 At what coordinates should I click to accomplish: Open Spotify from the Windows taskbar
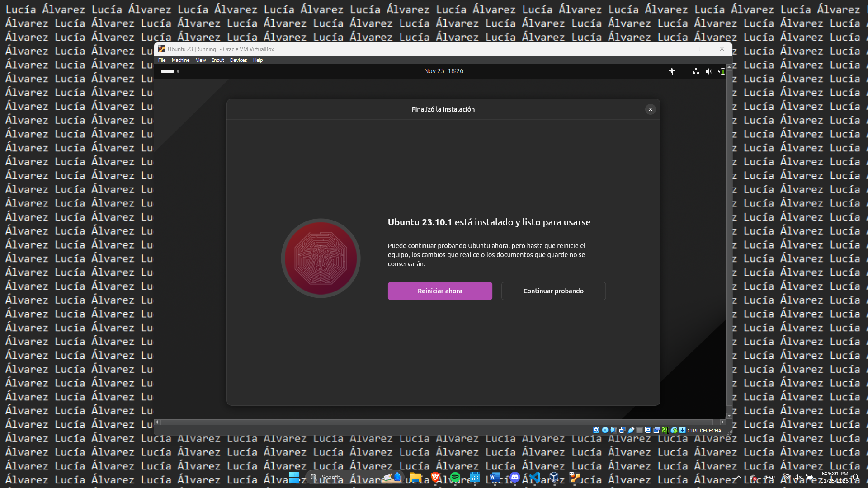[x=455, y=478]
